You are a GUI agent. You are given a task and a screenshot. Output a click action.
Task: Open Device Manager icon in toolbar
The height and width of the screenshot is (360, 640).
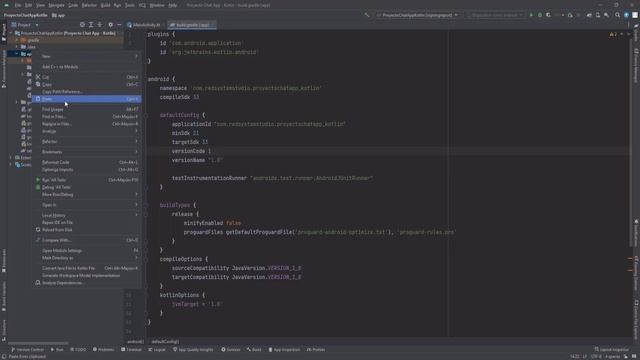tap(598, 15)
